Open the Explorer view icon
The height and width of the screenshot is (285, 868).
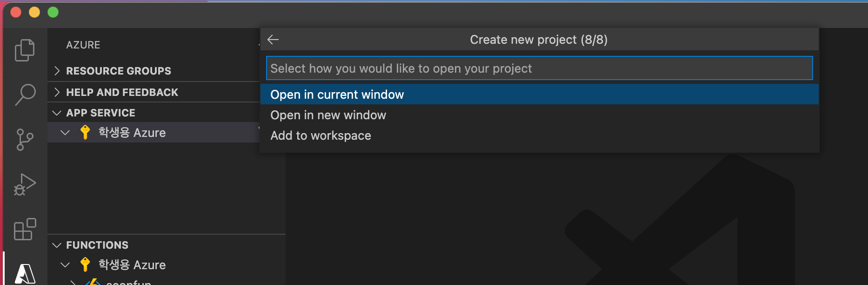click(x=25, y=50)
